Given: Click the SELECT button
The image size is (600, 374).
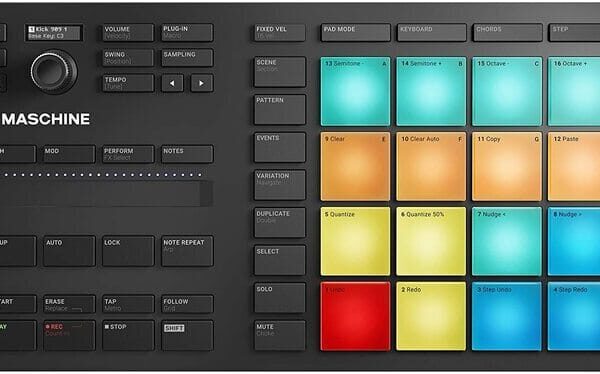Looking at the screenshot, I should [280, 260].
